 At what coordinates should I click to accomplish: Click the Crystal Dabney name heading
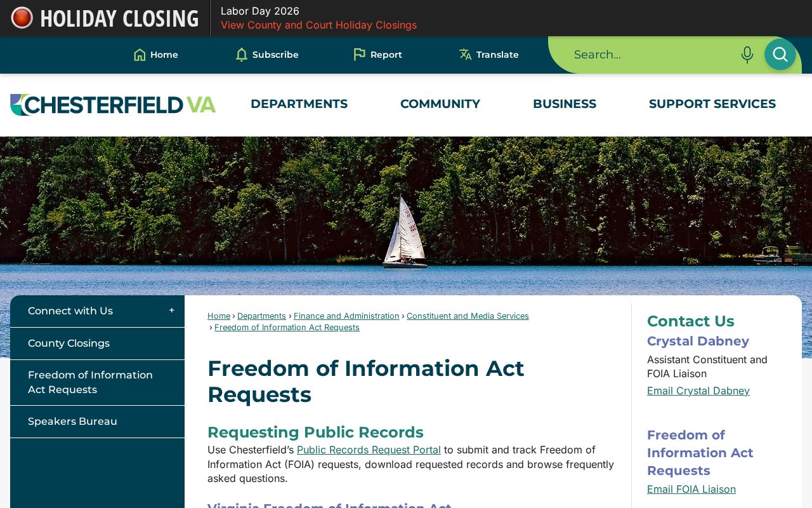698,341
